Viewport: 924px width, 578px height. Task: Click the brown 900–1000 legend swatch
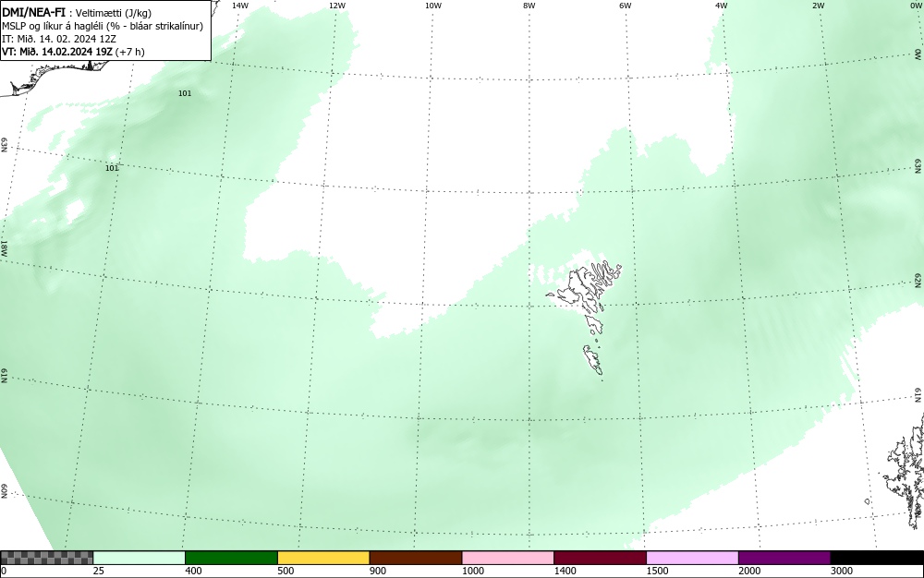tap(416, 558)
